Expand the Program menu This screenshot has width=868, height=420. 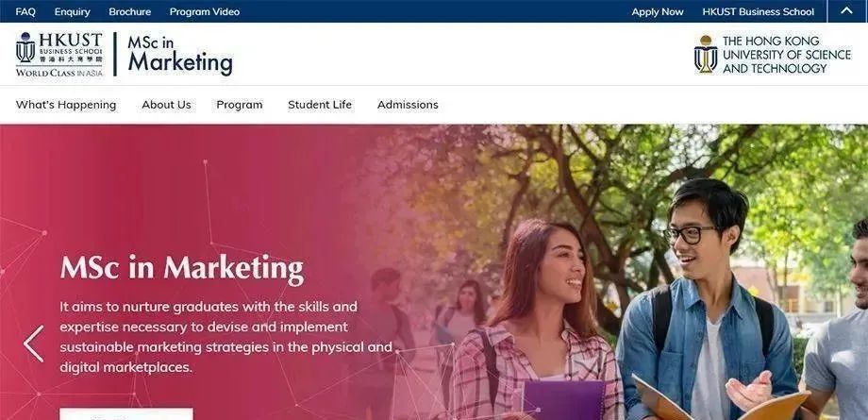pos(239,105)
